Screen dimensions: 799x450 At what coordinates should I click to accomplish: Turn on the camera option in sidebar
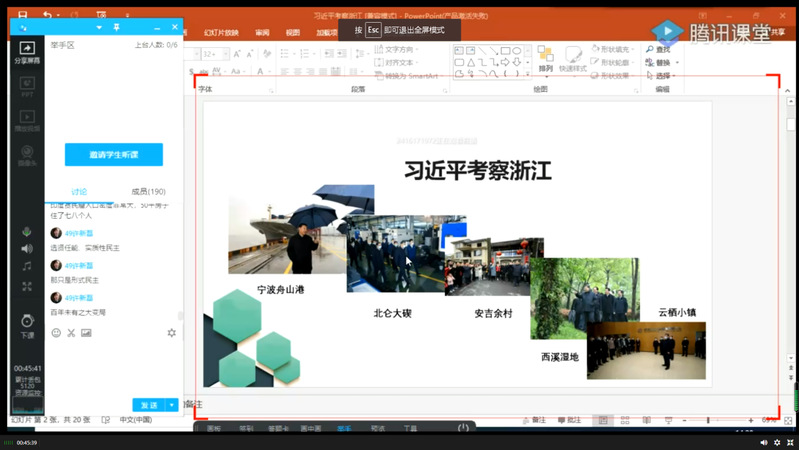(x=27, y=156)
